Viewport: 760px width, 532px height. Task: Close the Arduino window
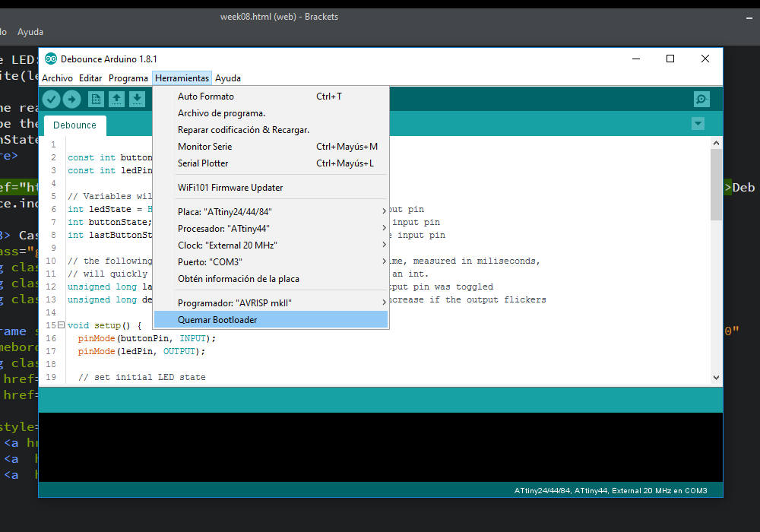pos(705,59)
